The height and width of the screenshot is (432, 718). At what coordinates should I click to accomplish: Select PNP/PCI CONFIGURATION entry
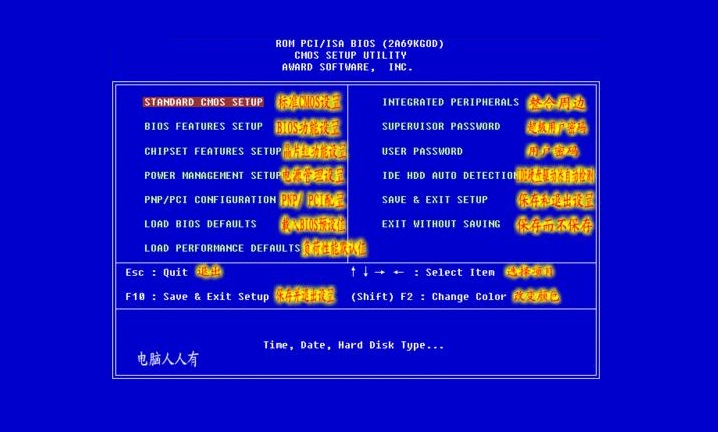pos(210,200)
